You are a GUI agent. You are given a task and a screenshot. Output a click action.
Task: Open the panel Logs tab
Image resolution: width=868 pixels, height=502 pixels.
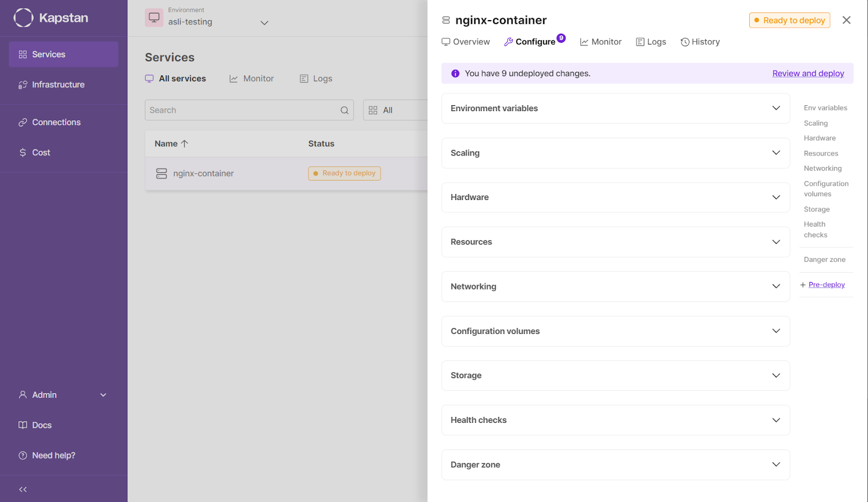651,42
